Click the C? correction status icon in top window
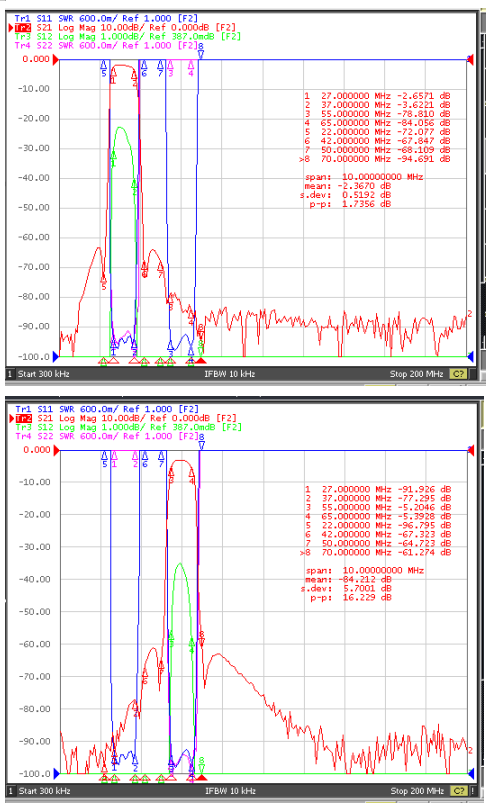 [x=458, y=374]
